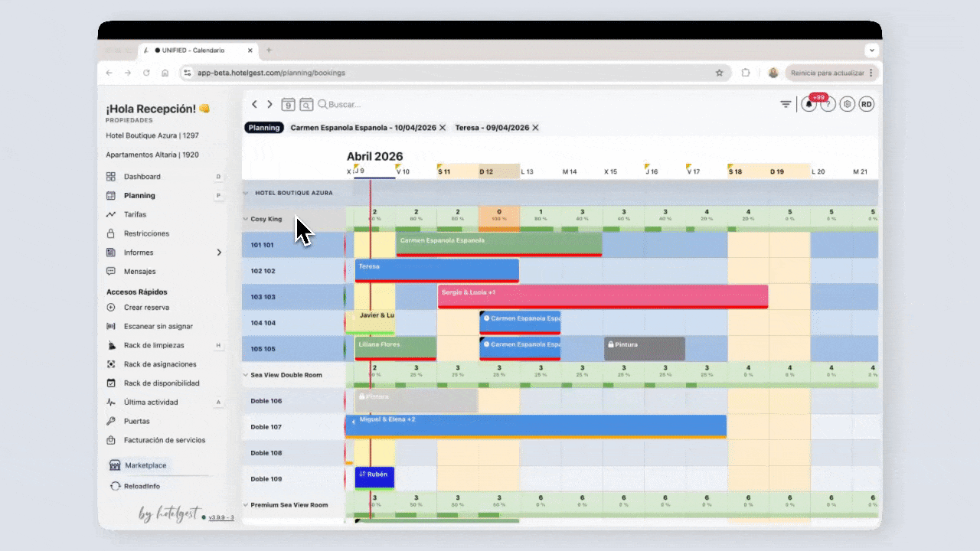
Task: Open the Miguel & Elena +2 booking
Action: point(536,426)
